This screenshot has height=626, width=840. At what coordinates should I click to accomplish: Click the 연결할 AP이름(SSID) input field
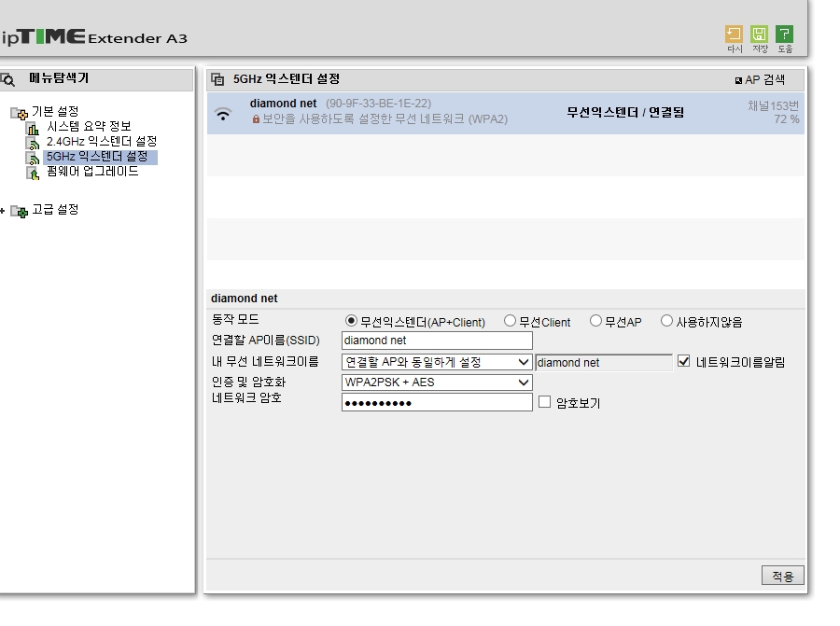pyautogui.click(x=437, y=341)
